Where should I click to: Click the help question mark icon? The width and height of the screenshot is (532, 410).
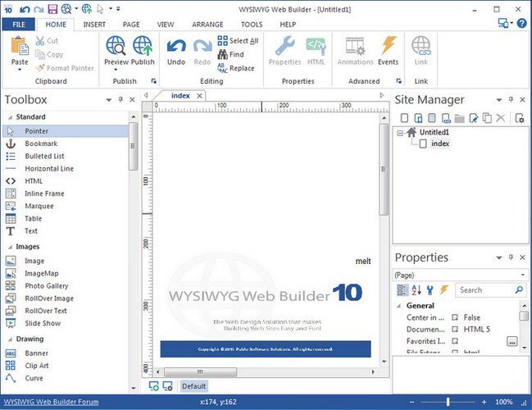pos(522,23)
